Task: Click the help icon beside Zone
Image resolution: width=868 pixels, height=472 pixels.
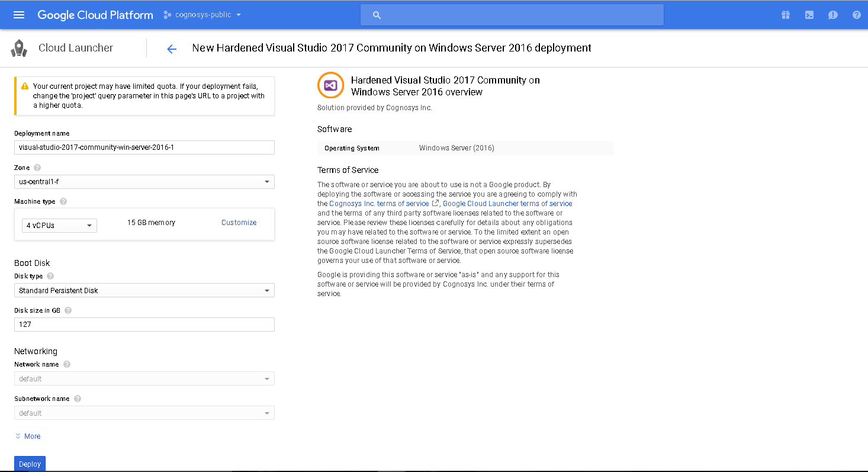Action: click(x=37, y=168)
